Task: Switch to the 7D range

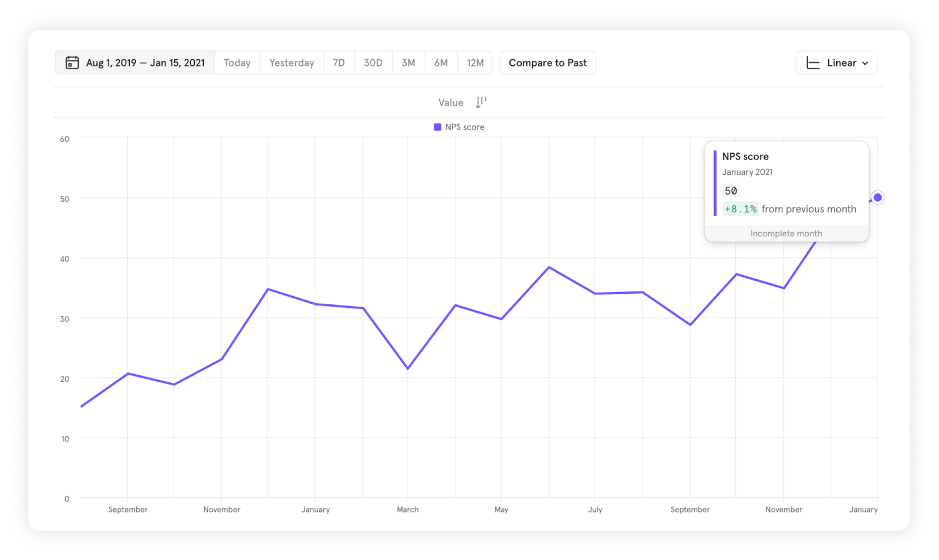Action: (339, 63)
